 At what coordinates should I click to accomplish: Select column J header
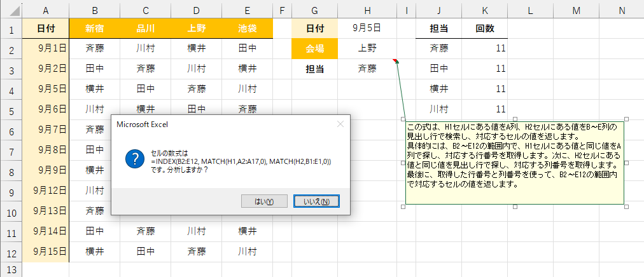tap(438, 11)
